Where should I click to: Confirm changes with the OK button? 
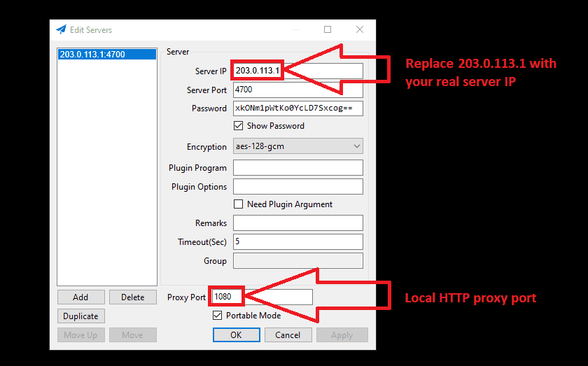(x=236, y=335)
